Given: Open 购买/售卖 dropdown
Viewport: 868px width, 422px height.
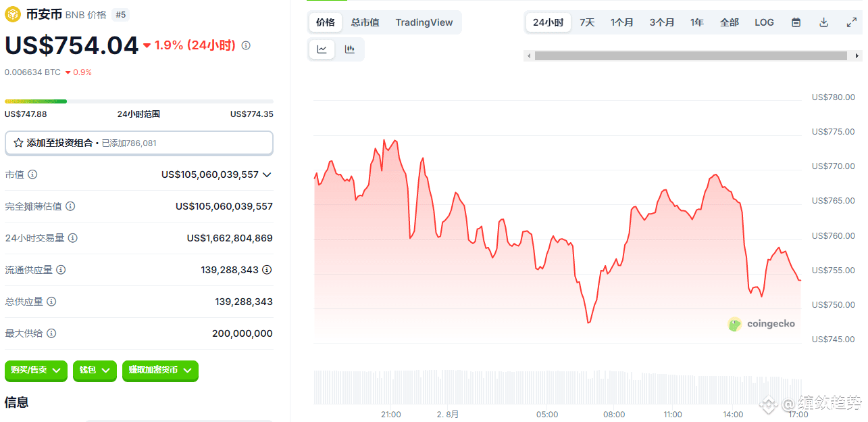Looking at the screenshot, I should (36, 371).
